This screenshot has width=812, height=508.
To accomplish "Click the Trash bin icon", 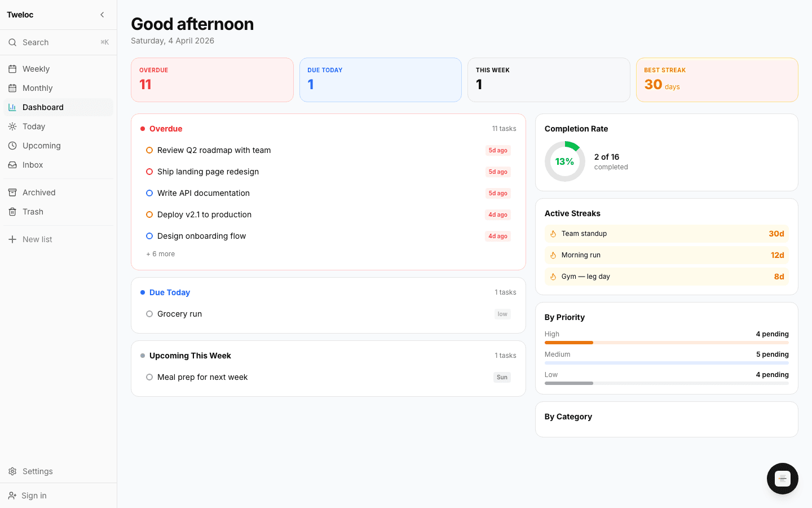I will pos(12,212).
